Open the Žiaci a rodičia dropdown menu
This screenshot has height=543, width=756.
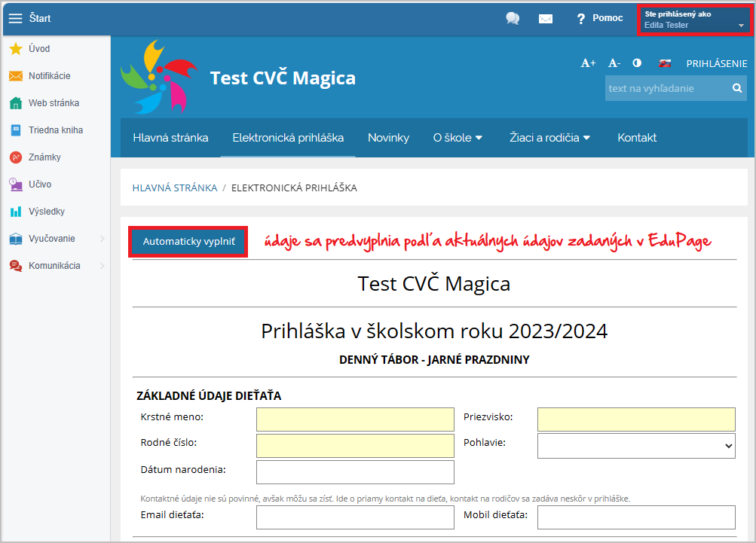[x=549, y=138]
